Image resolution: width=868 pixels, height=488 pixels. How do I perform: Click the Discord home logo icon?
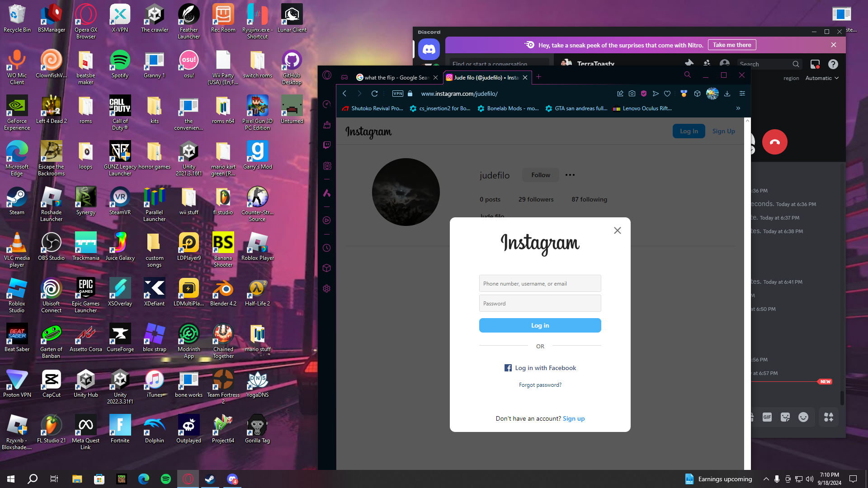(x=429, y=49)
